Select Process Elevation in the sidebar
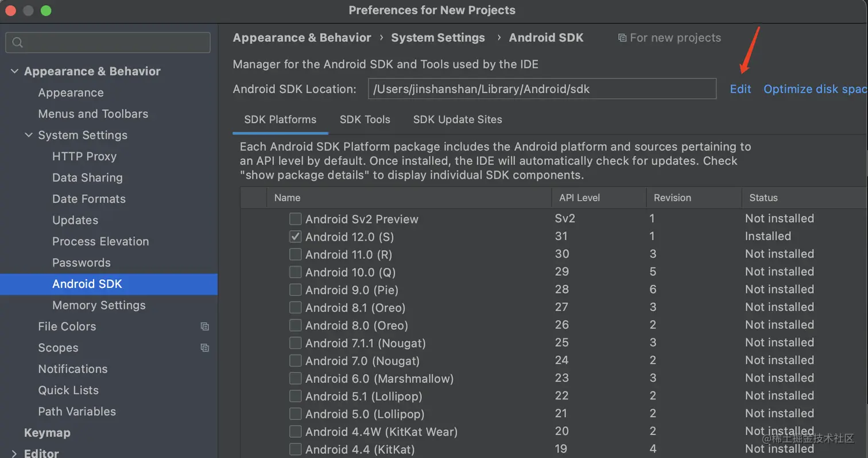 [100, 241]
